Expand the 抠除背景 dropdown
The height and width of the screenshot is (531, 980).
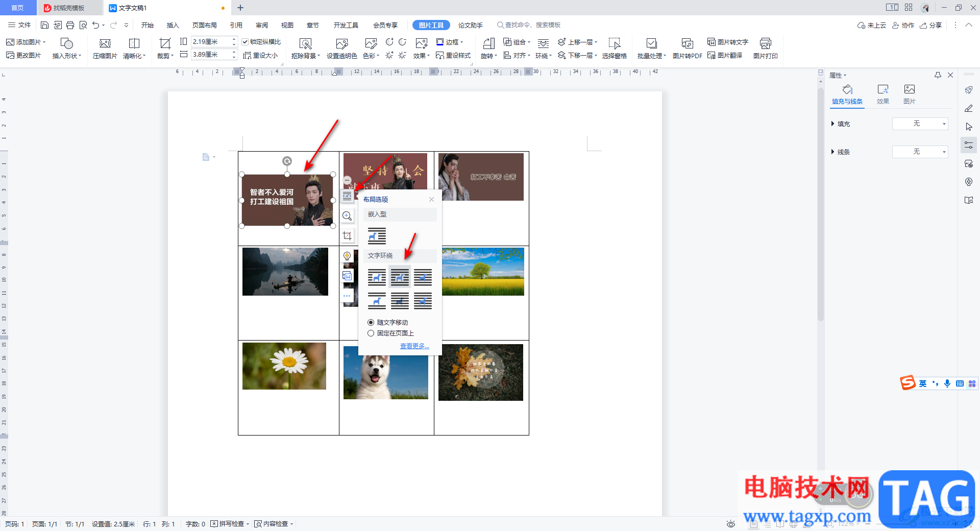click(x=306, y=56)
